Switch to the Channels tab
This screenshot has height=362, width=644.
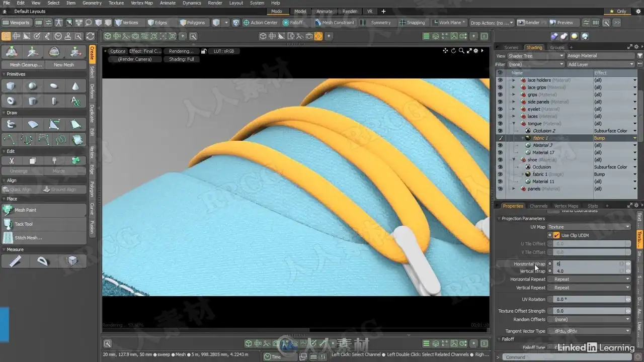pyautogui.click(x=538, y=206)
